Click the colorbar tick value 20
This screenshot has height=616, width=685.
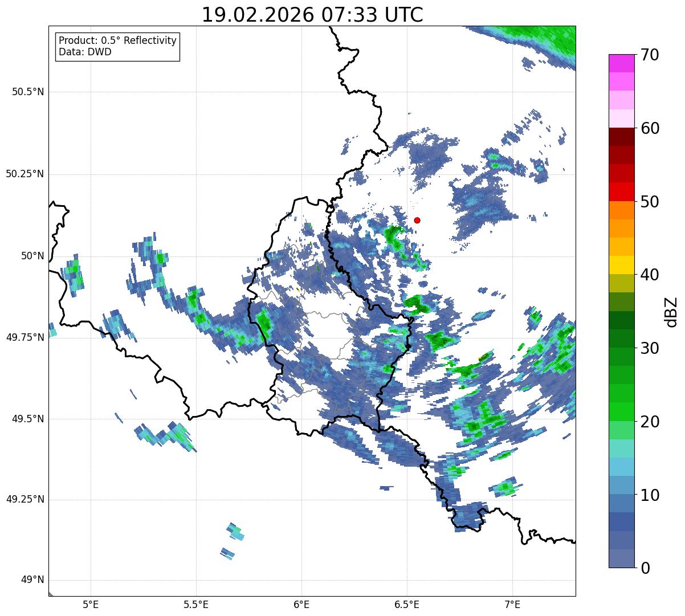pyautogui.click(x=650, y=422)
